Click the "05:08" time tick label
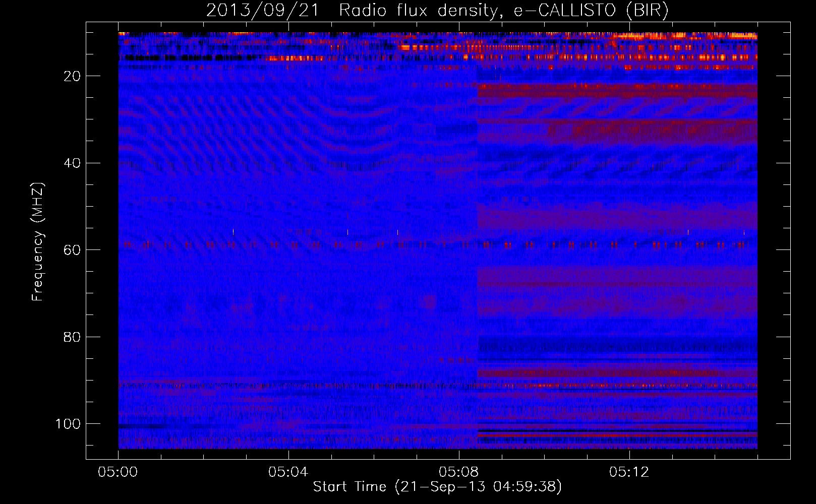 pos(459,472)
